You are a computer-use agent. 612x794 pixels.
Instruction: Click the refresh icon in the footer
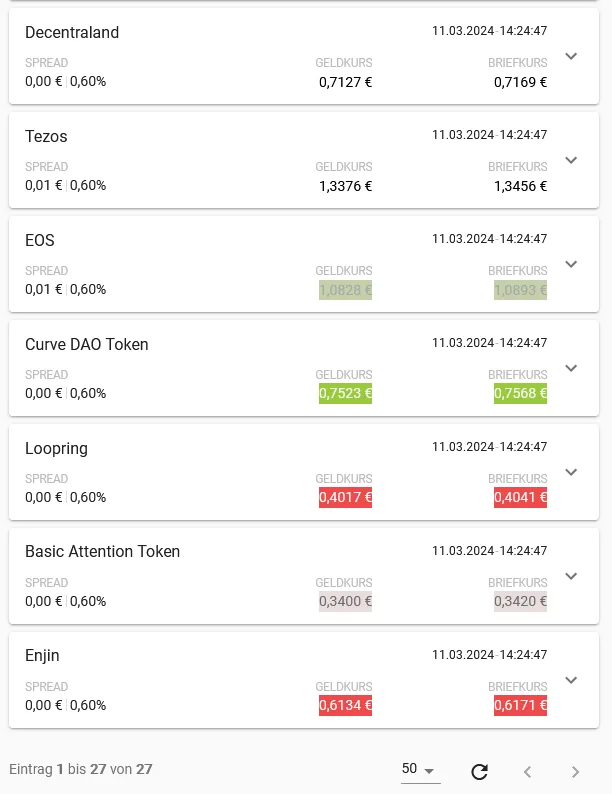(x=479, y=771)
